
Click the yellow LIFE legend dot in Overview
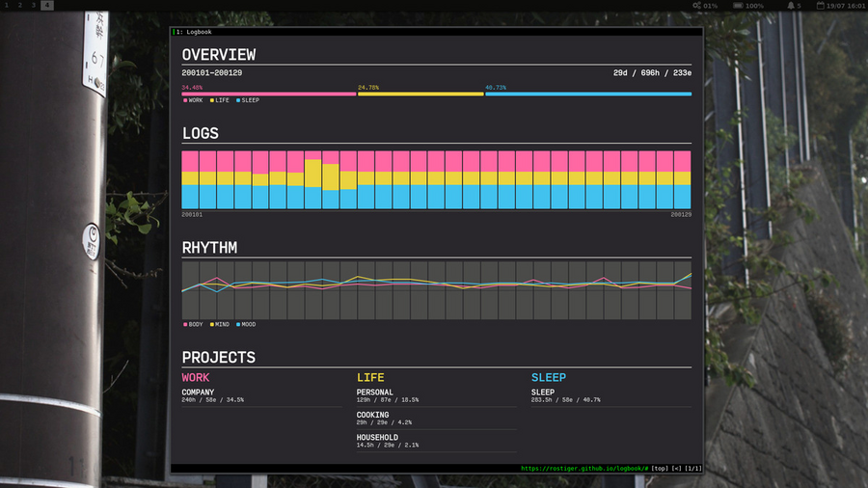point(211,100)
